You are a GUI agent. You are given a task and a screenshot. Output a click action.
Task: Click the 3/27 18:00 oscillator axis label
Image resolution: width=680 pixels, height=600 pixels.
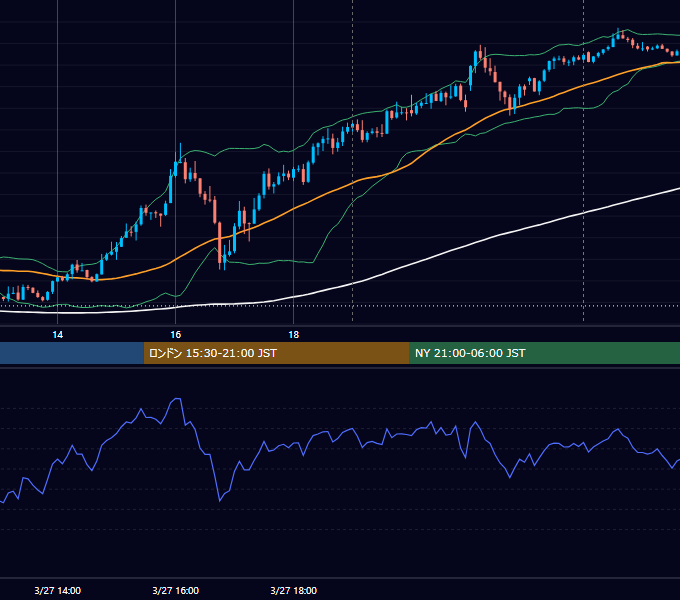[294, 590]
